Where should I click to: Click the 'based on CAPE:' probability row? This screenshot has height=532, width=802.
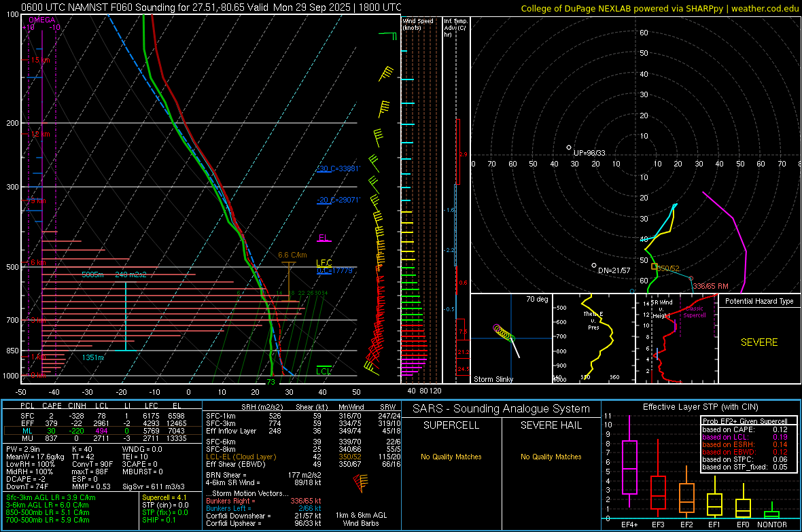[745, 429]
